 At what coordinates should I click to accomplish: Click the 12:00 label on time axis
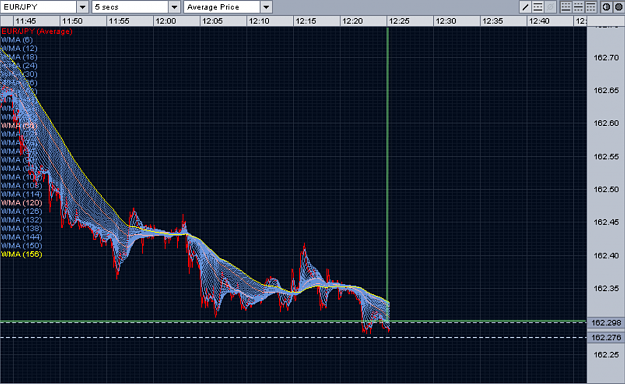(165, 21)
